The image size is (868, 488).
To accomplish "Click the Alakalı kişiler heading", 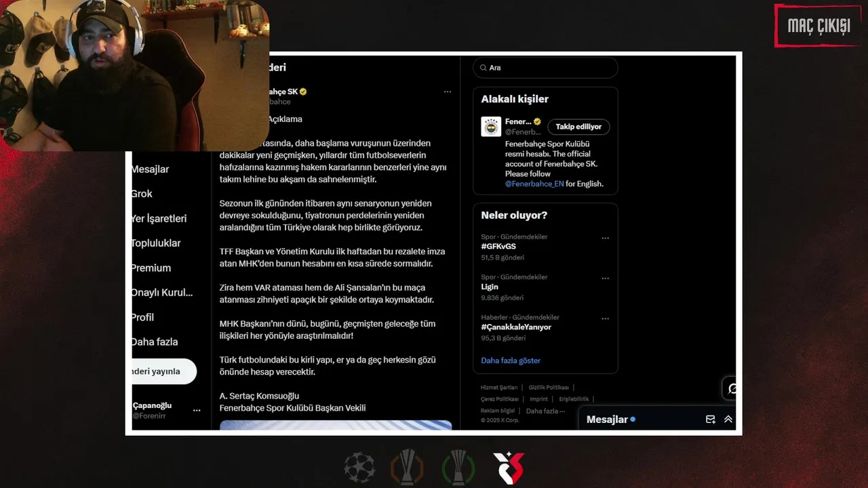I will click(x=515, y=99).
